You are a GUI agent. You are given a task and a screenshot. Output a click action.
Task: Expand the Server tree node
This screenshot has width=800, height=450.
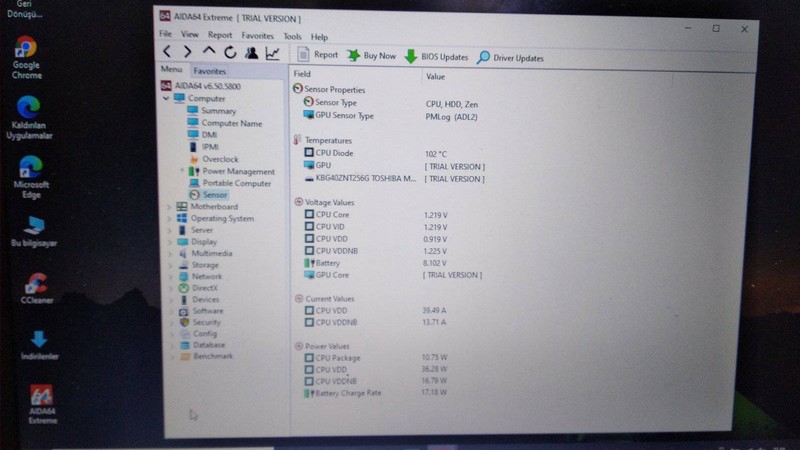(170, 230)
